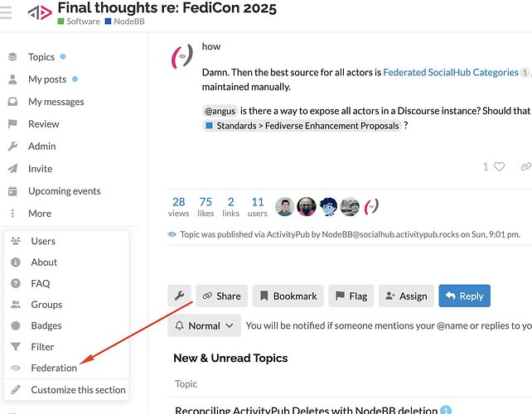Open Reconciling ActivityPub Deletes topic
Image resolution: width=532 pixels, height=414 pixels.
(x=306, y=410)
